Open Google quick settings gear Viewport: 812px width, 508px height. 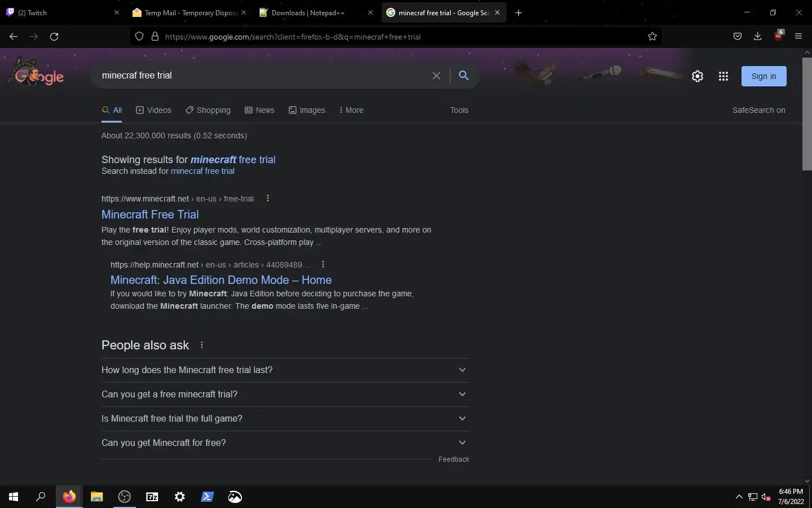tap(698, 76)
